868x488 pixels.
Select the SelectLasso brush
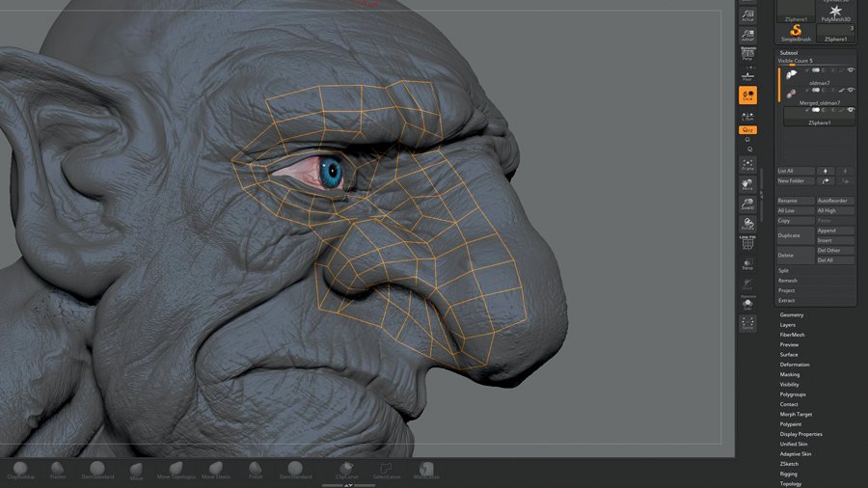[x=387, y=471]
